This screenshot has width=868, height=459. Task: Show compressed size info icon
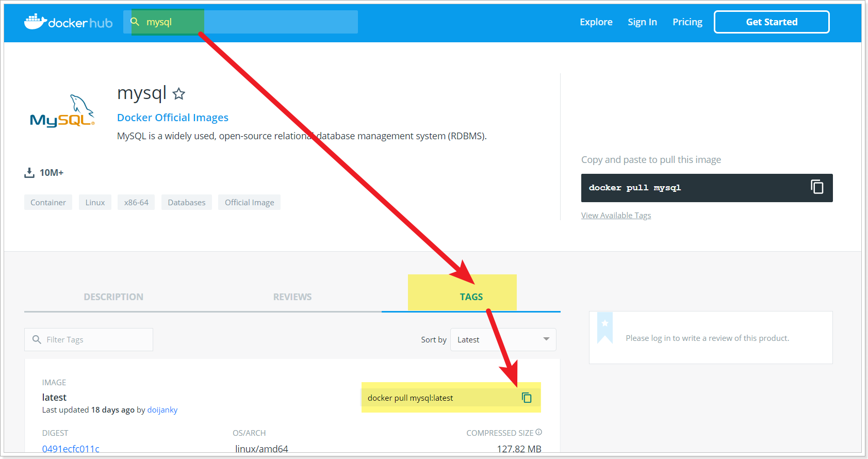(538, 432)
